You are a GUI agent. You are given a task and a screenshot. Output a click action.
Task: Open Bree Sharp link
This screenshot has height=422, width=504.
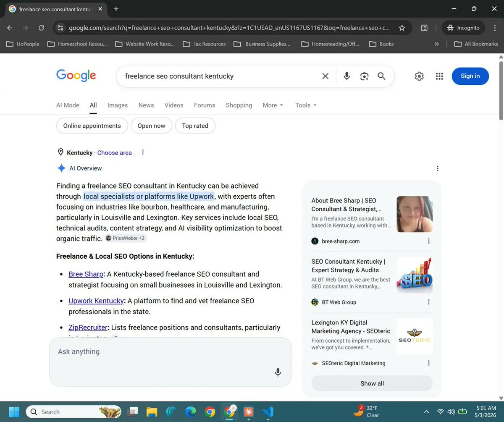pos(86,274)
